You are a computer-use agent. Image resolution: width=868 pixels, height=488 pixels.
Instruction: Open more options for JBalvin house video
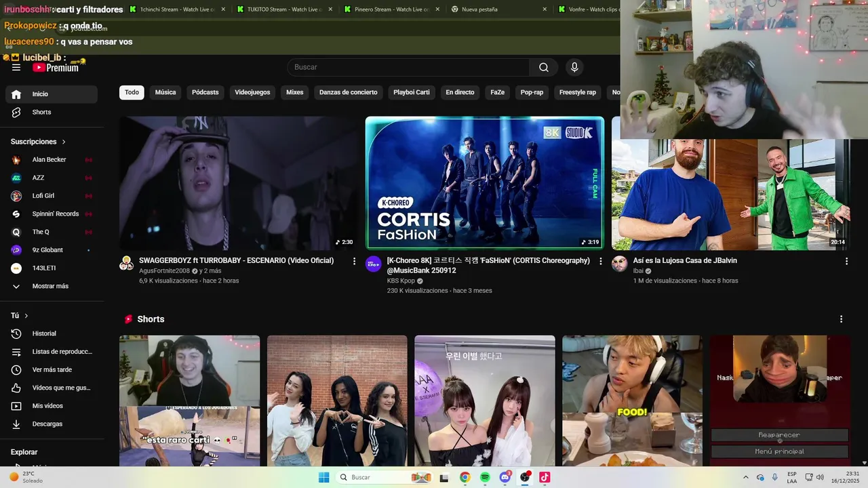(x=846, y=261)
